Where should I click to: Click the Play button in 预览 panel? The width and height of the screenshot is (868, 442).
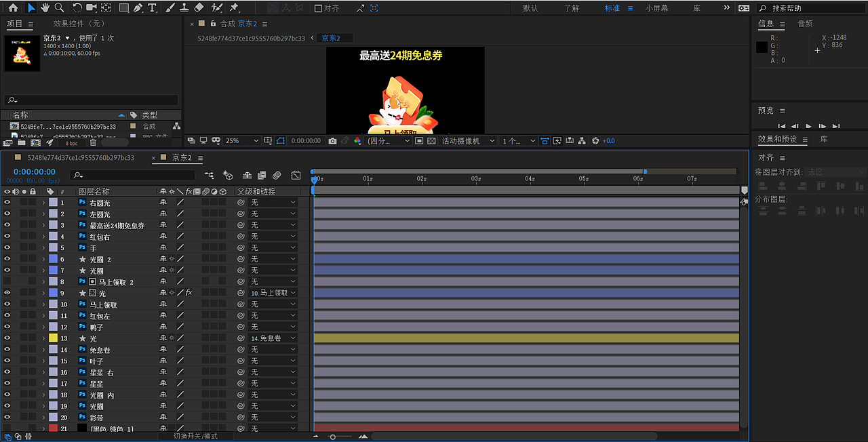808,126
